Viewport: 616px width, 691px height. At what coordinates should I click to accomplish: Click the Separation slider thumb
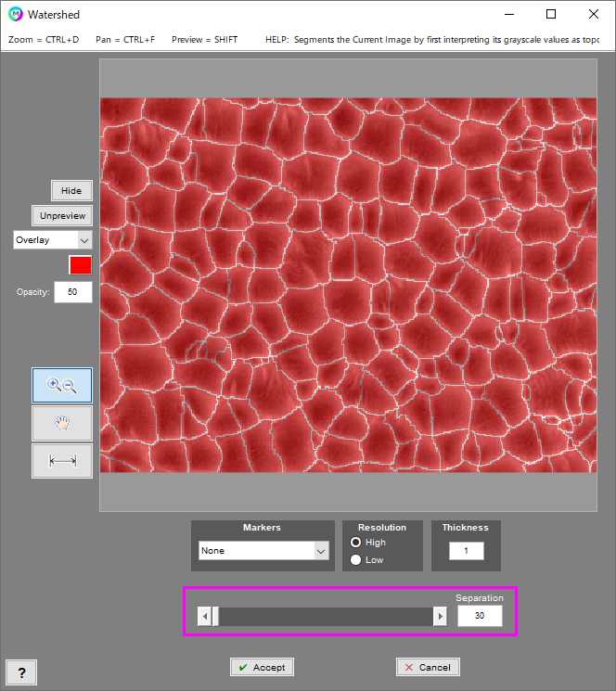(215, 617)
